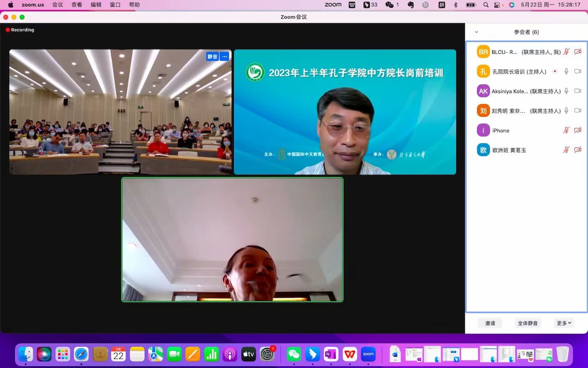Open Control Center in the menu bar
Viewport: 588px width, 368px height.
point(498,5)
